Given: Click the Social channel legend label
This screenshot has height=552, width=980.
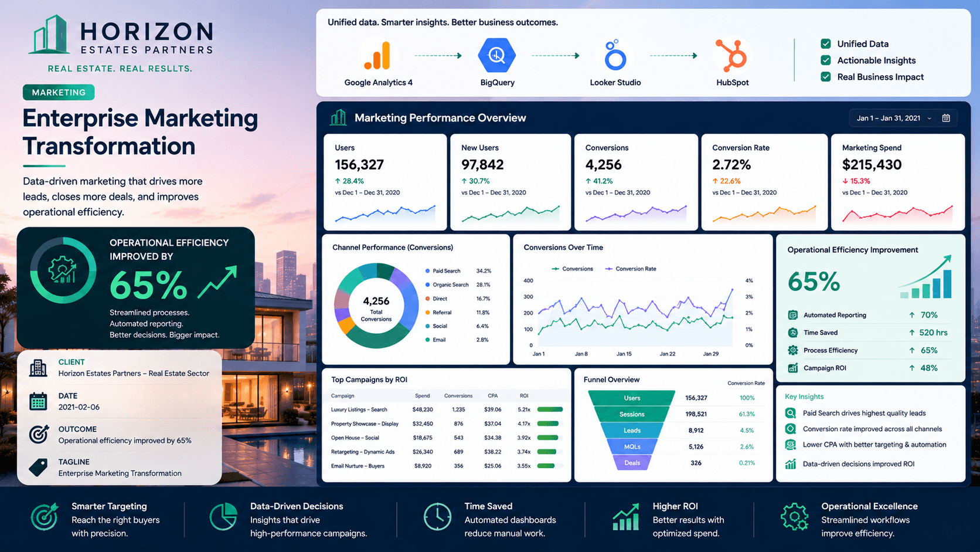Looking at the screenshot, I should click(x=440, y=326).
